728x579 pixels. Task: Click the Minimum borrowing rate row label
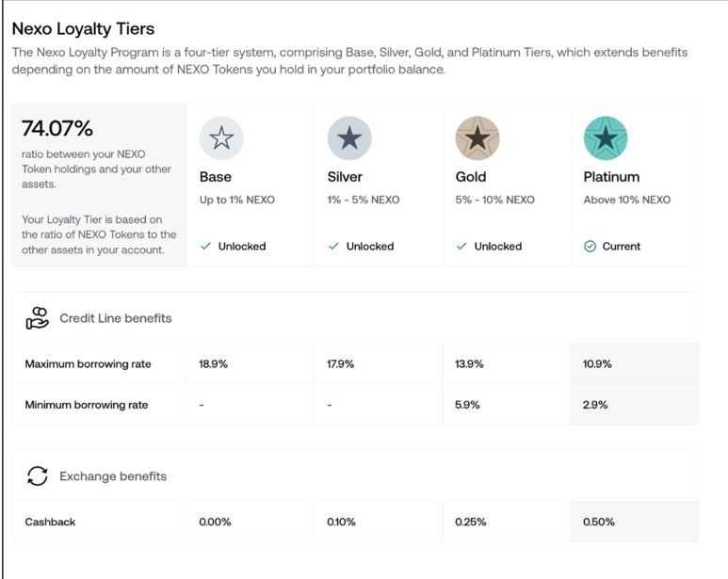click(87, 405)
